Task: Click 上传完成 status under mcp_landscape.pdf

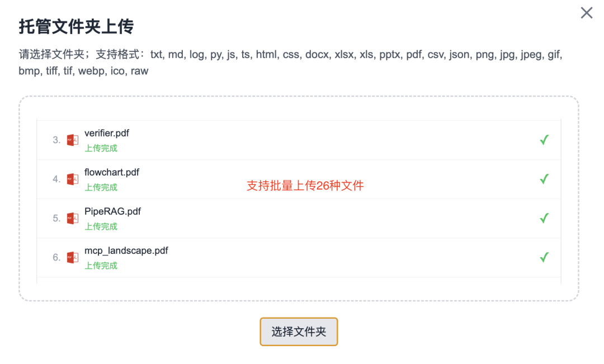Action: 101,266
